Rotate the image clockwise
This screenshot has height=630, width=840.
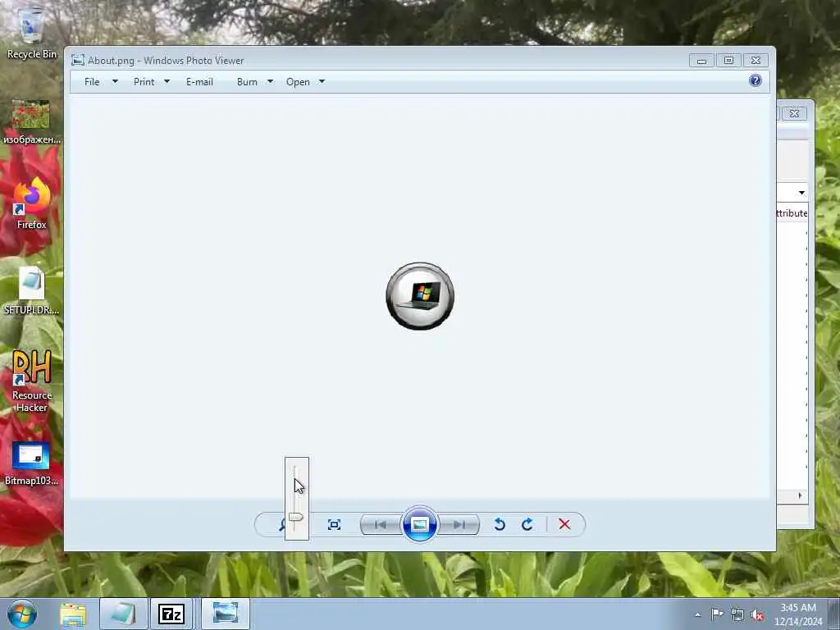point(527,524)
